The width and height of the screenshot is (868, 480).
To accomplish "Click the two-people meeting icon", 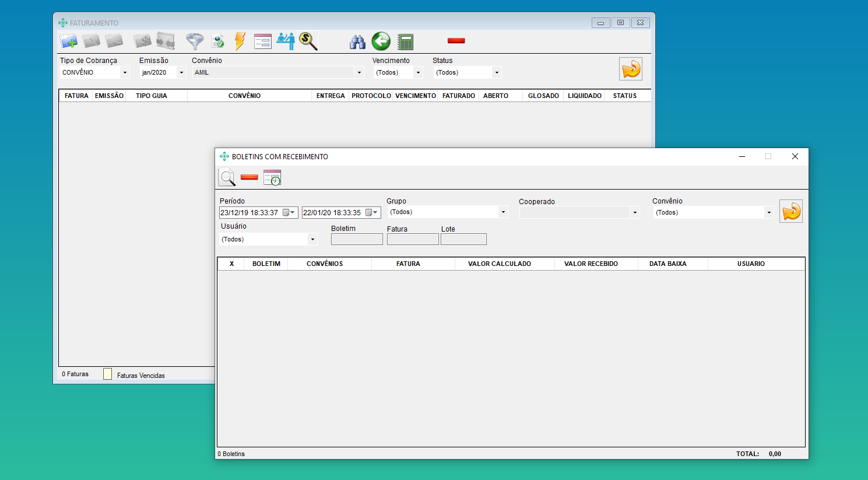I will pos(285,41).
